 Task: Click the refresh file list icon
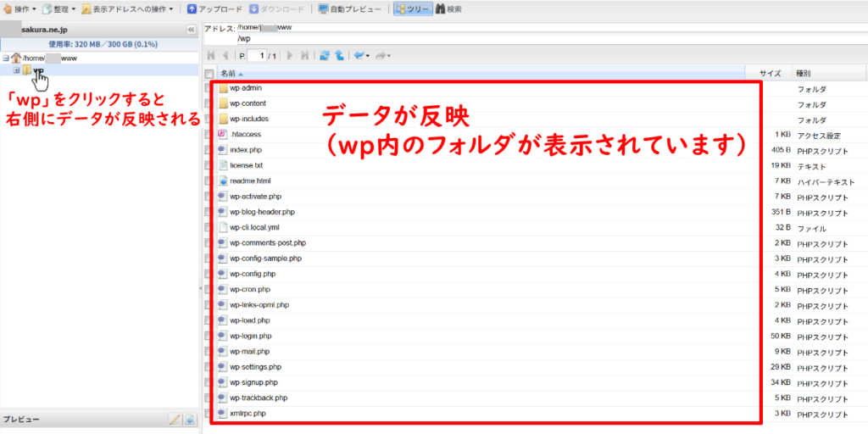click(x=324, y=56)
